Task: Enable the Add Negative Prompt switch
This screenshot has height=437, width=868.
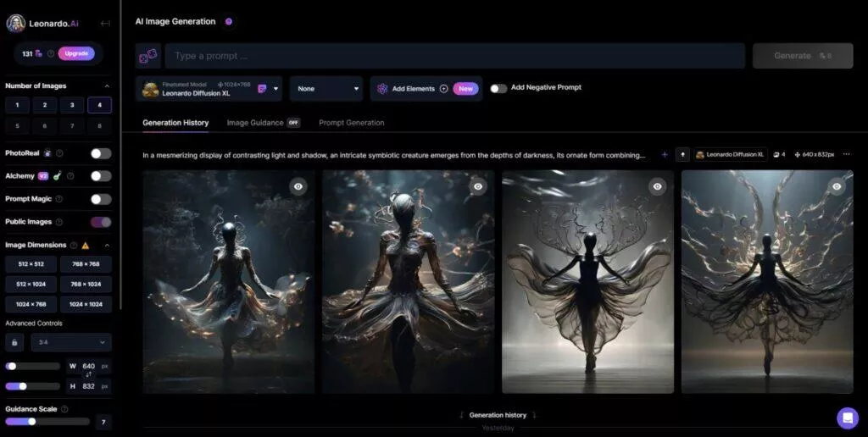Action: click(x=498, y=89)
